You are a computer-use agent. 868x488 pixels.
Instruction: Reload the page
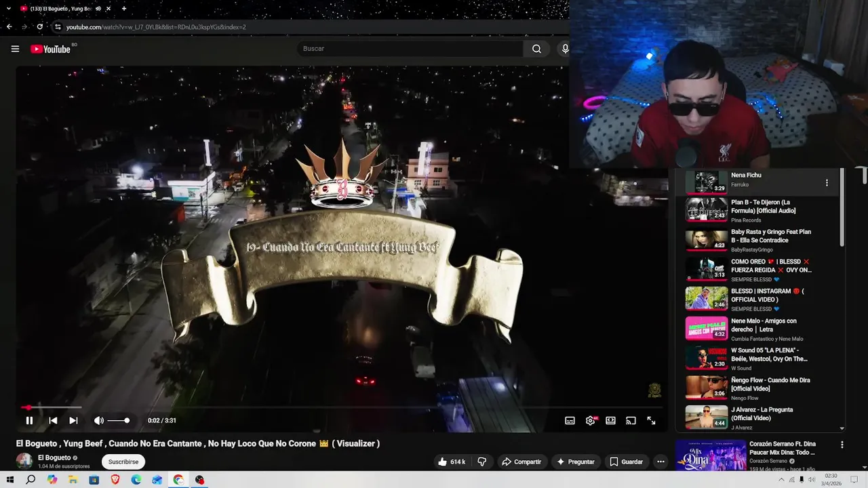[x=40, y=27]
